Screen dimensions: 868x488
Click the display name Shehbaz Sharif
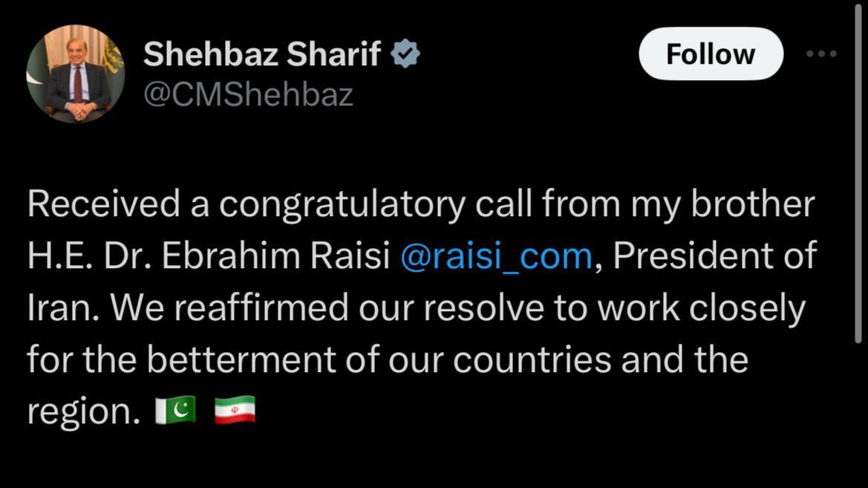[x=262, y=54]
